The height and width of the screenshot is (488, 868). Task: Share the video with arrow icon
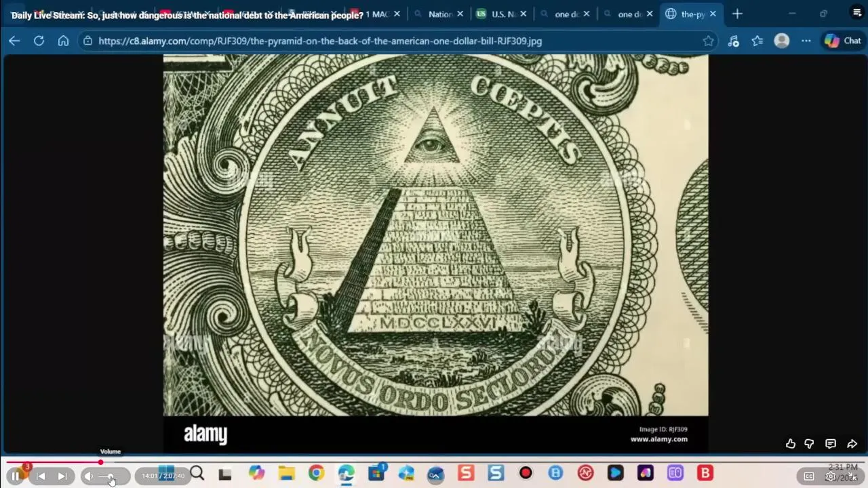pos(852,444)
